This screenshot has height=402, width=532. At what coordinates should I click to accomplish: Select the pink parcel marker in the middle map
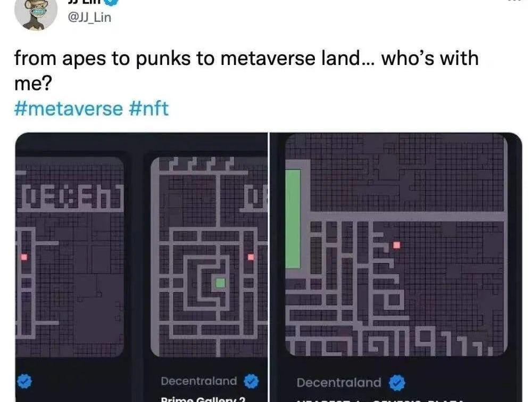[251, 257]
